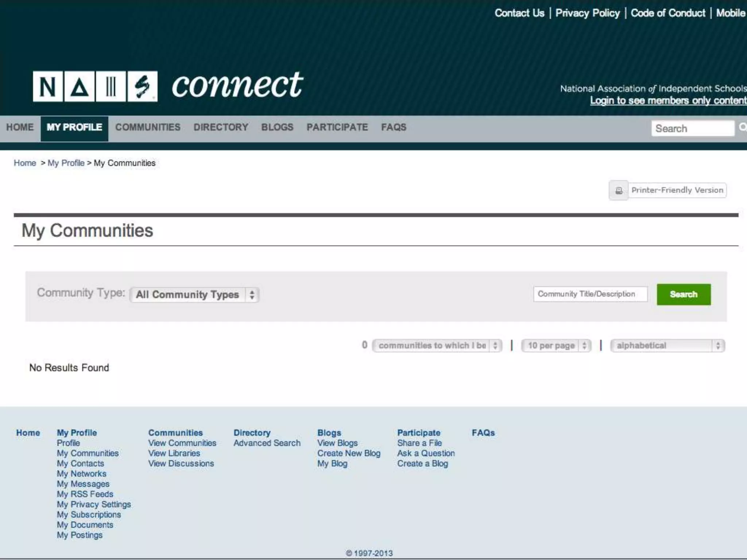This screenshot has height=560, width=747.
Task: Open My Profile breadcrumb link
Action: [66, 163]
